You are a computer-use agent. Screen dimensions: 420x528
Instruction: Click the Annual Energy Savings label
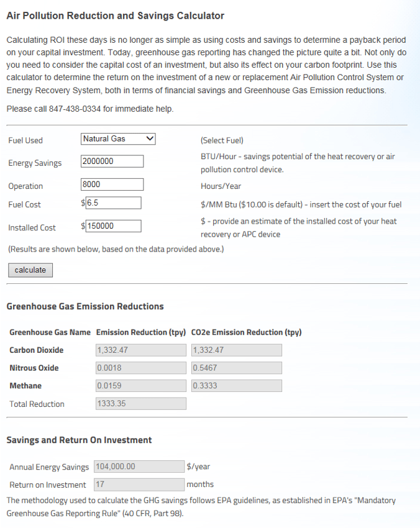point(49,467)
